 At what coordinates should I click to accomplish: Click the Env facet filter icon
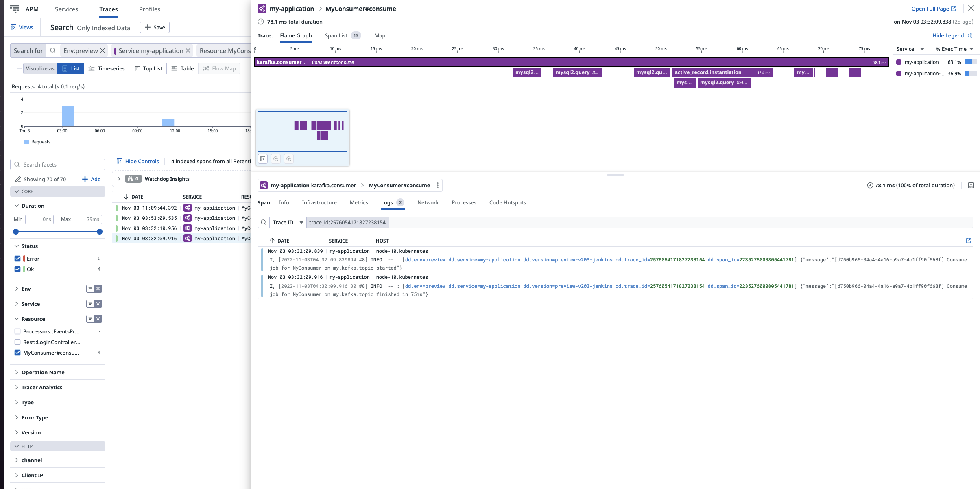click(x=90, y=289)
